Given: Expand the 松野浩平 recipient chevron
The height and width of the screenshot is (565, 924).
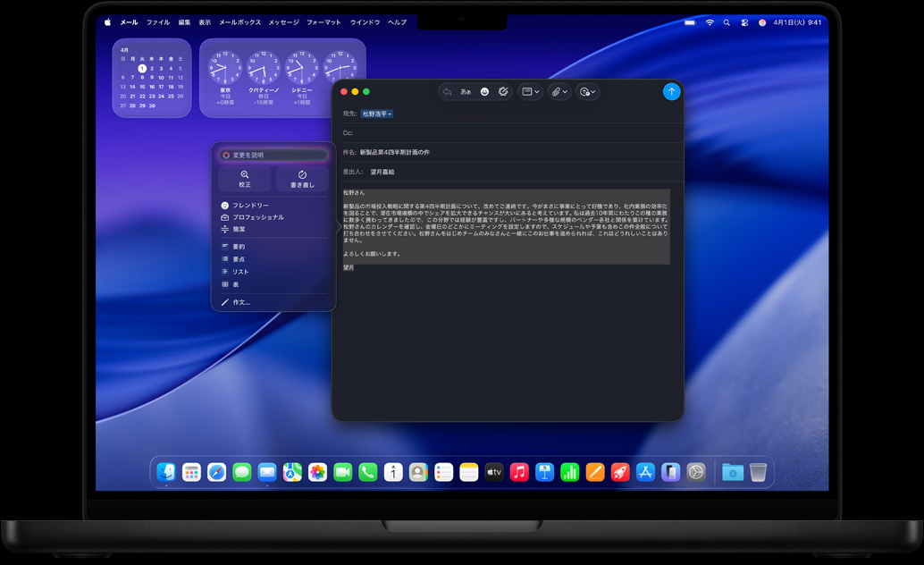Looking at the screenshot, I should click(391, 114).
